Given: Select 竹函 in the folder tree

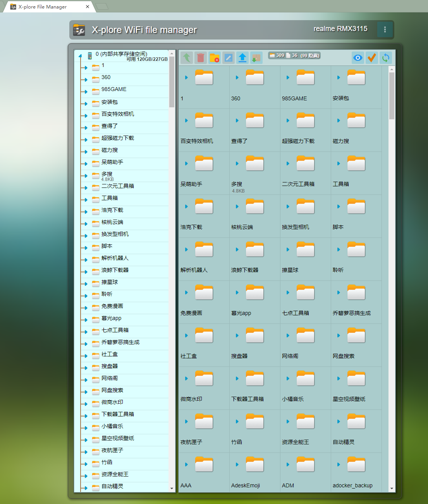Looking at the screenshot, I should 107,462.
